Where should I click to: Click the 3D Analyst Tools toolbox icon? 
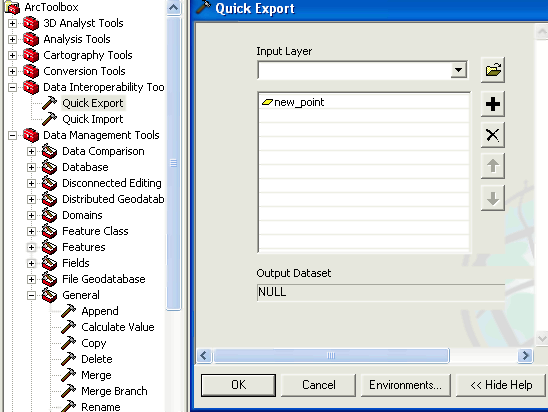coord(31,23)
